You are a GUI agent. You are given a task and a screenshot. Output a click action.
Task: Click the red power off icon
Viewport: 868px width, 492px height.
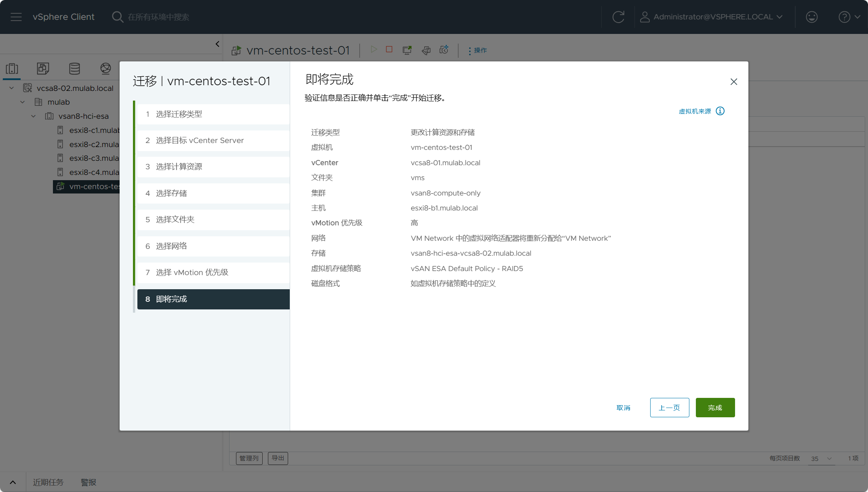[x=389, y=49]
